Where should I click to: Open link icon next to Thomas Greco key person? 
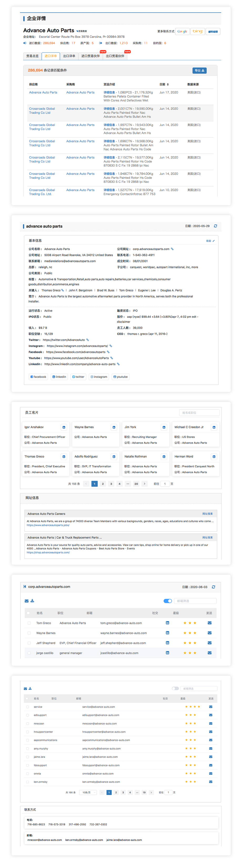(63, 290)
